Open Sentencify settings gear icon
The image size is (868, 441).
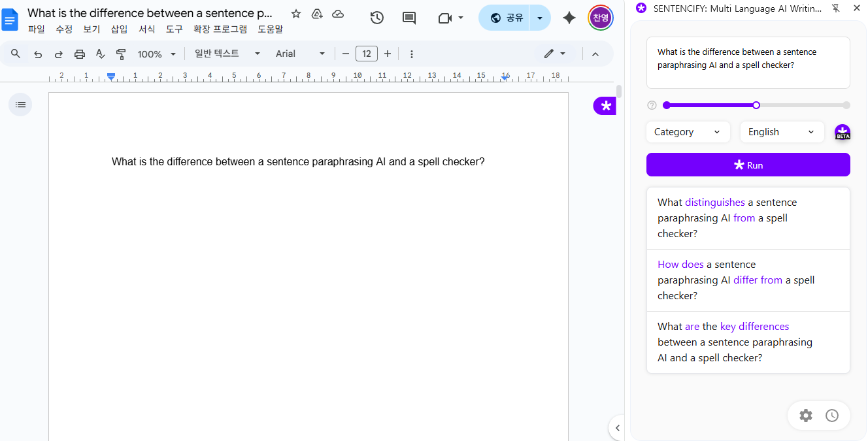pos(806,416)
